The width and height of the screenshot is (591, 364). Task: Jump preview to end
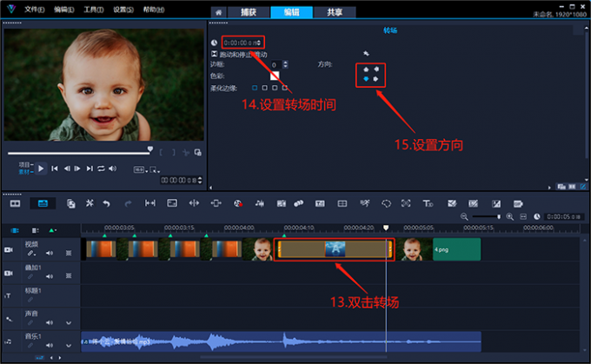click(90, 169)
